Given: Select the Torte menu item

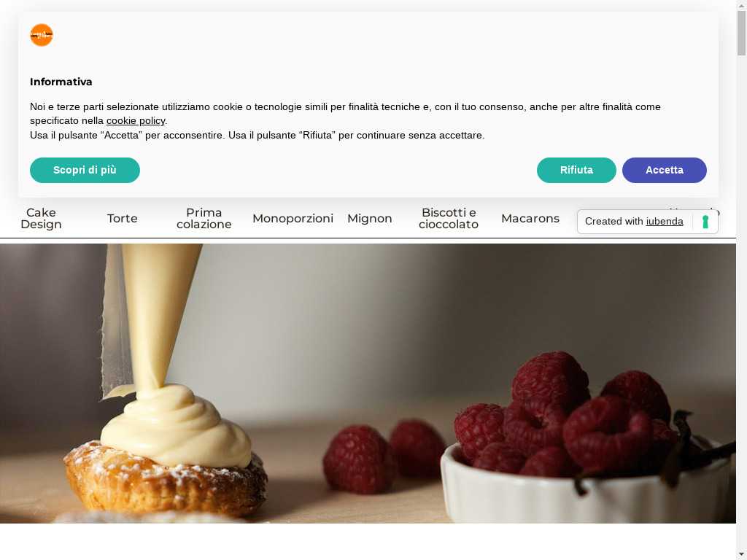Looking at the screenshot, I should coord(123,219).
